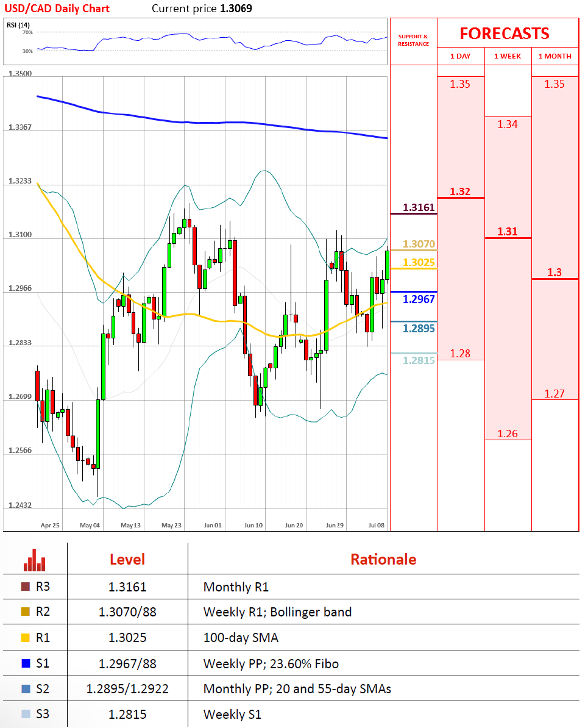Click the USD/CAD Daily Chart title
Screen dimensions: 588x728
58,9
